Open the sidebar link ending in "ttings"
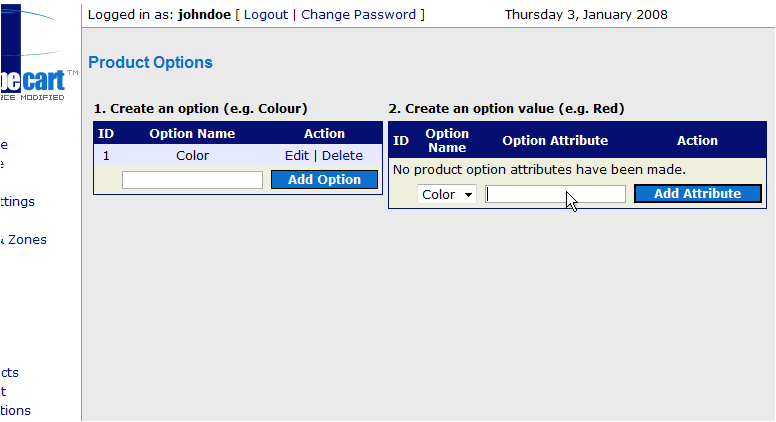This screenshot has height=422, width=776. point(17,202)
